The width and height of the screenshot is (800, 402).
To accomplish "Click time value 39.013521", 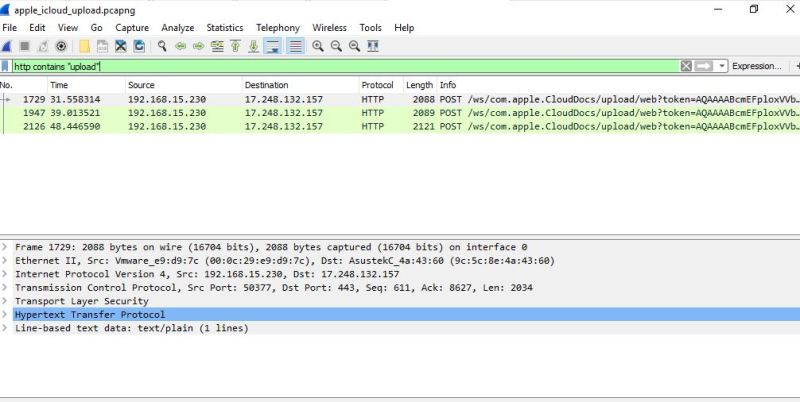I will [75, 113].
